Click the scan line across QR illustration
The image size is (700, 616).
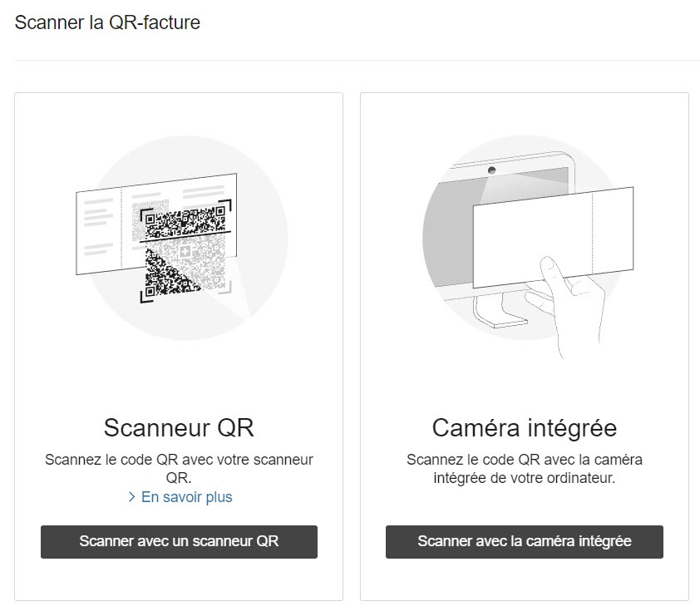185,237
